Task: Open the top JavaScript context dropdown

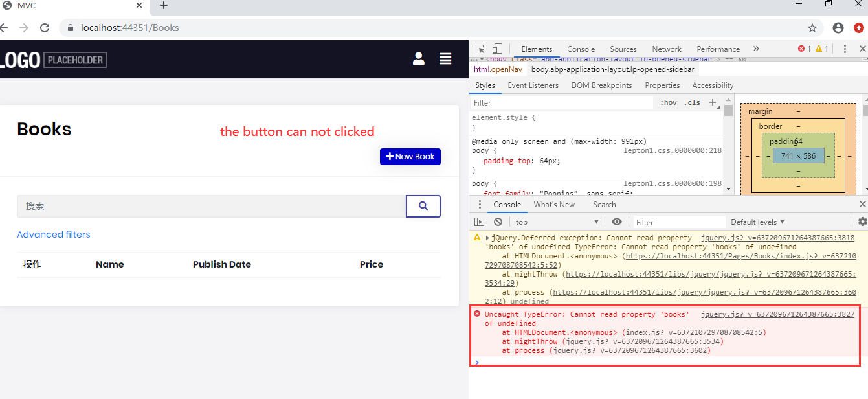Action: 557,222
